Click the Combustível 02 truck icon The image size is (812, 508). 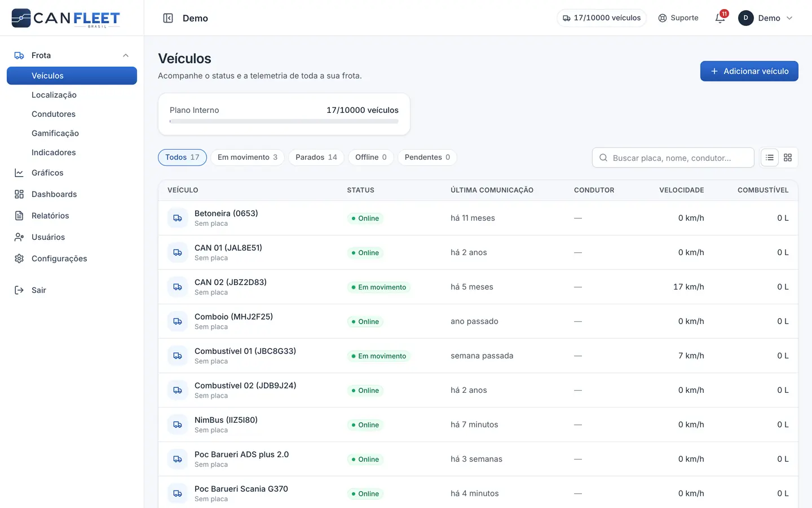point(178,390)
